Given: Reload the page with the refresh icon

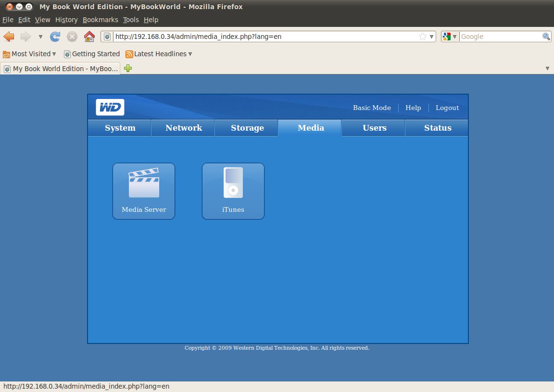Looking at the screenshot, I should pyautogui.click(x=55, y=37).
